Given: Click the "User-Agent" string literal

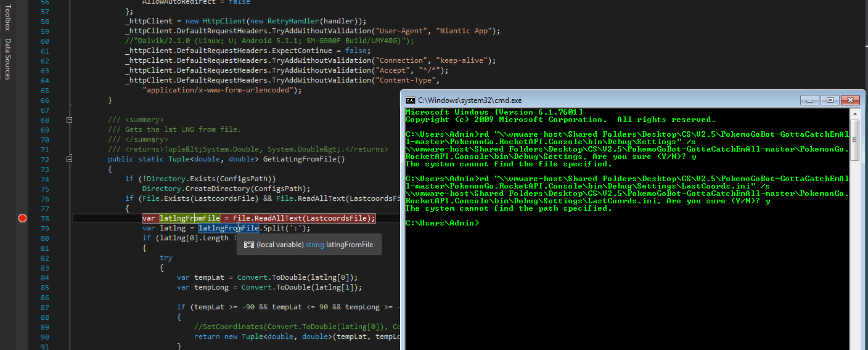Looking at the screenshot, I should tap(401, 31).
